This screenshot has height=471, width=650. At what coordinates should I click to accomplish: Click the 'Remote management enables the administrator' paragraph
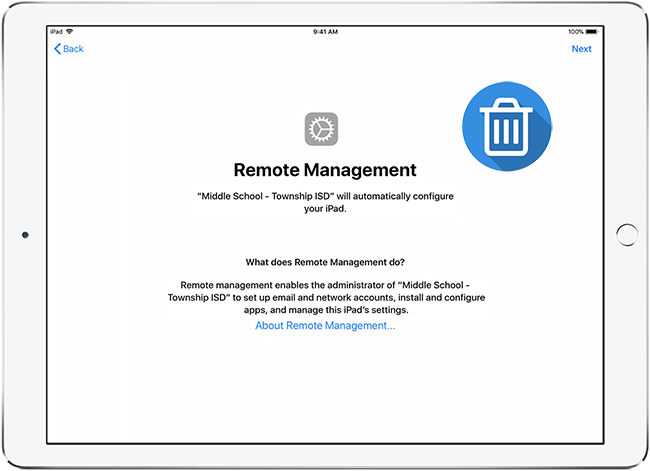coord(326,297)
